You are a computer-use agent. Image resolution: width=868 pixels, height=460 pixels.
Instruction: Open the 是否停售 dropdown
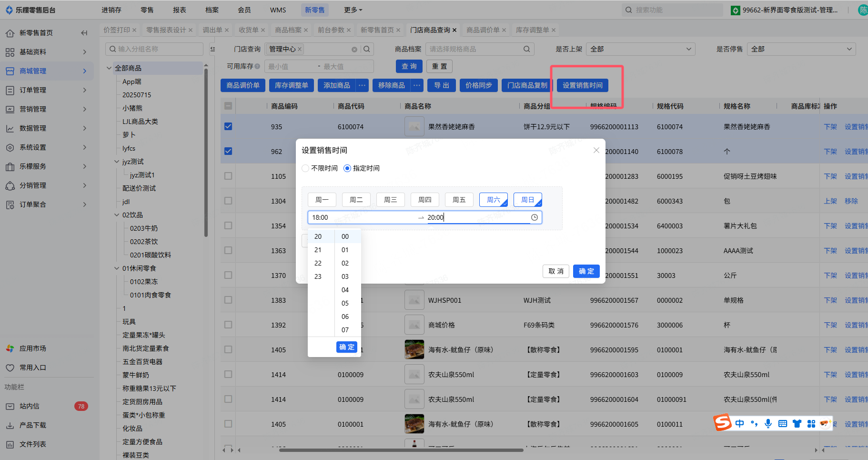(x=801, y=49)
